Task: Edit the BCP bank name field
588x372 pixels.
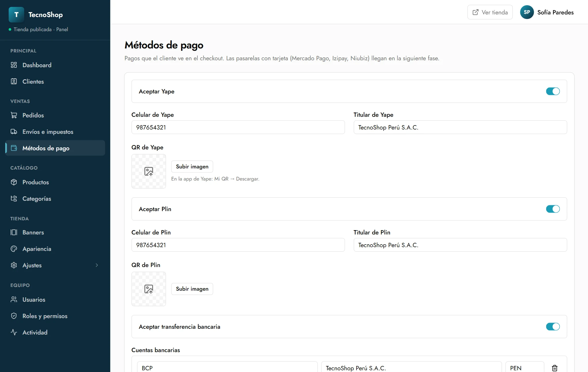Action: tap(227, 367)
